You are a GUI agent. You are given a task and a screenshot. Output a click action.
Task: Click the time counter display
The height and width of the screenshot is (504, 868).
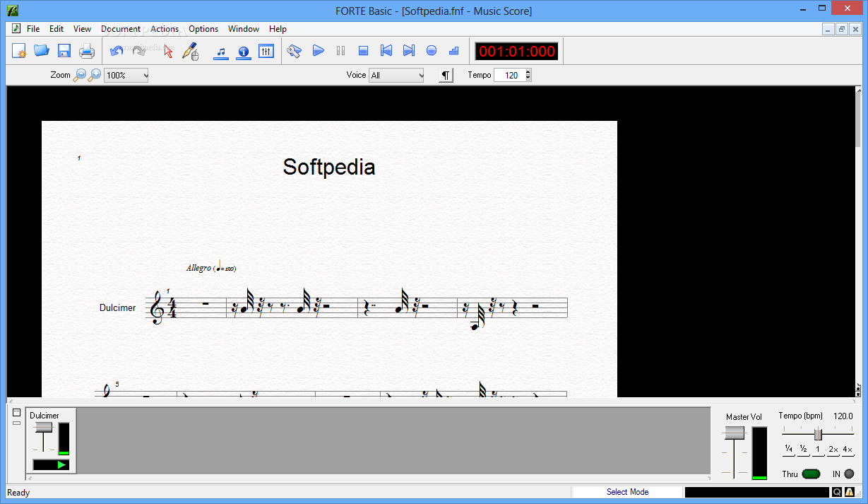point(517,51)
